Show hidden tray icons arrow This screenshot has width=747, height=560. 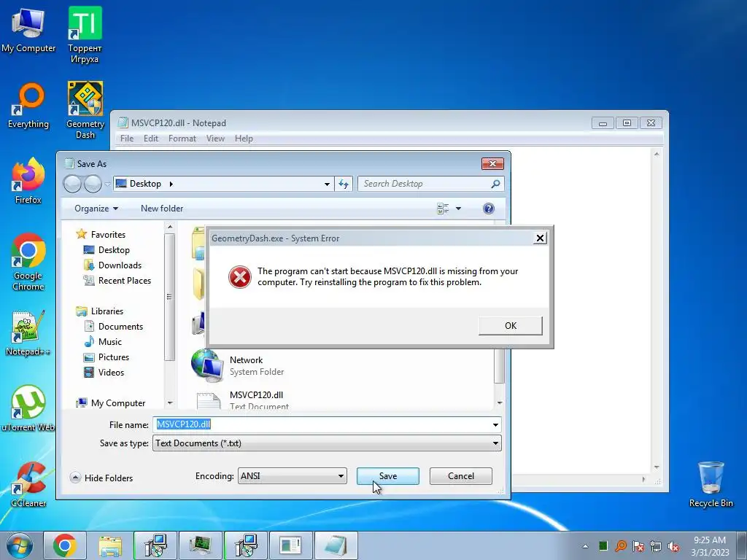click(585, 546)
